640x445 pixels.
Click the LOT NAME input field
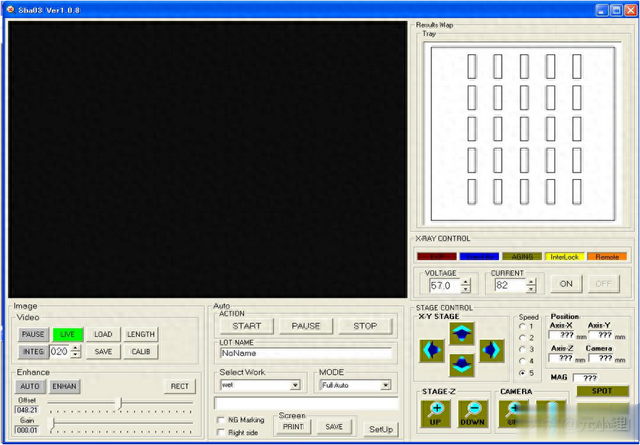[x=306, y=354]
